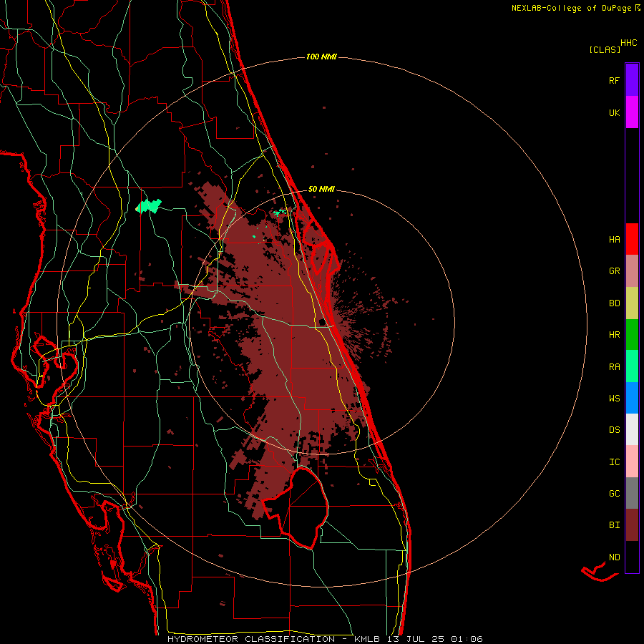Click the magenta UK legend color swatch
The width and height of the screenshot is (644, 644).
[x=632, y=112]
